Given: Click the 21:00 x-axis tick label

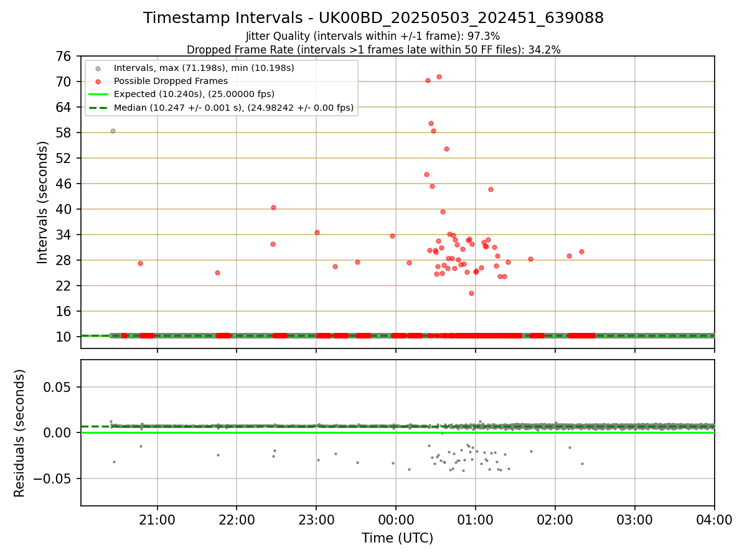Looking at the screenshot, I should [x=157, y=519].
